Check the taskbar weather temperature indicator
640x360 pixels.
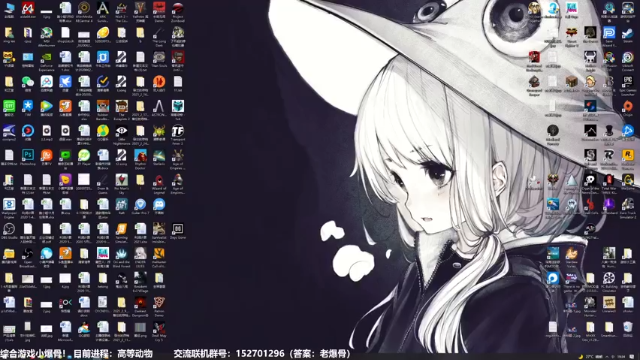[x=586, y=356]
